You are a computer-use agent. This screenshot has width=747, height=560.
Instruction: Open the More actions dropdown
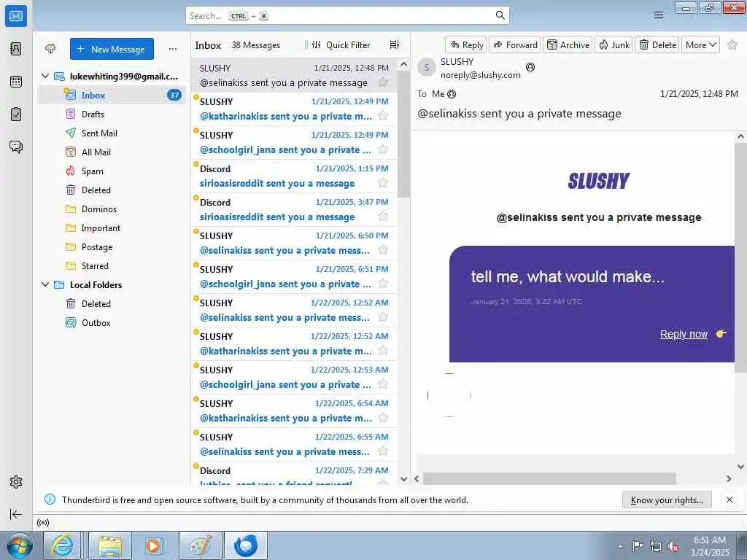coord(700,44)
